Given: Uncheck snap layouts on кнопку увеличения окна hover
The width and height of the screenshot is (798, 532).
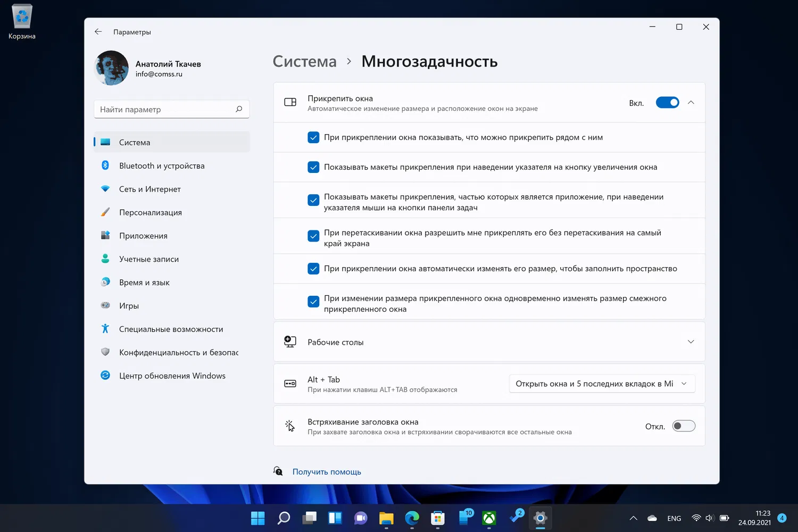Looking at the screenshot, I should 313,167.
